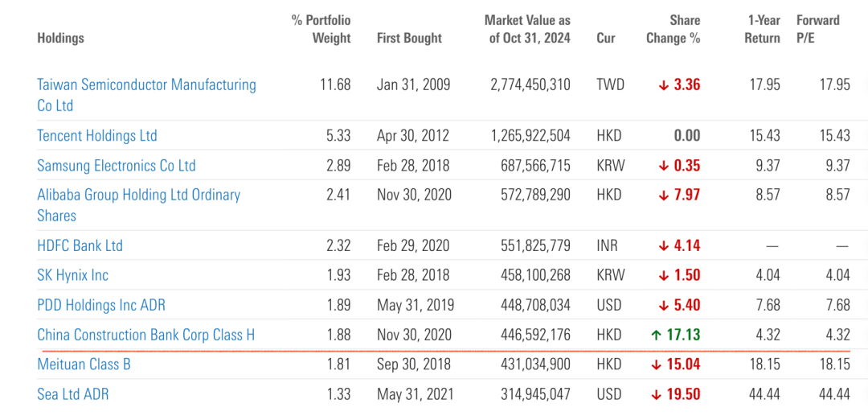
Task: Select portfolio weight value 11.68
Action: tap(335, 84)
